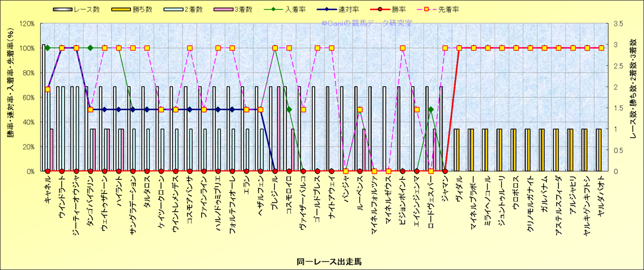
Task: Select the 同一レース出走馬 x-axis title
Action: click(329, 262)
